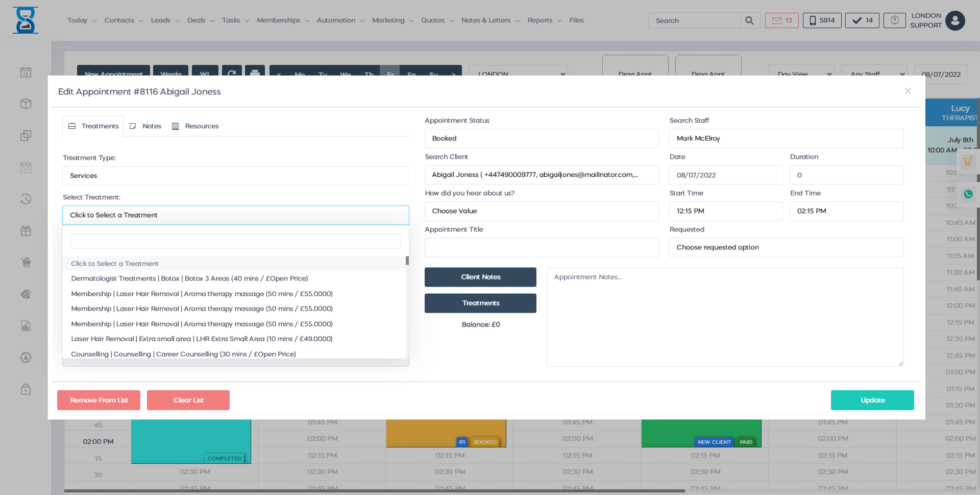The width and height of the screenshot is (980, 495).
Task: Switch to the Resources tab
Action: click(195, 126)
